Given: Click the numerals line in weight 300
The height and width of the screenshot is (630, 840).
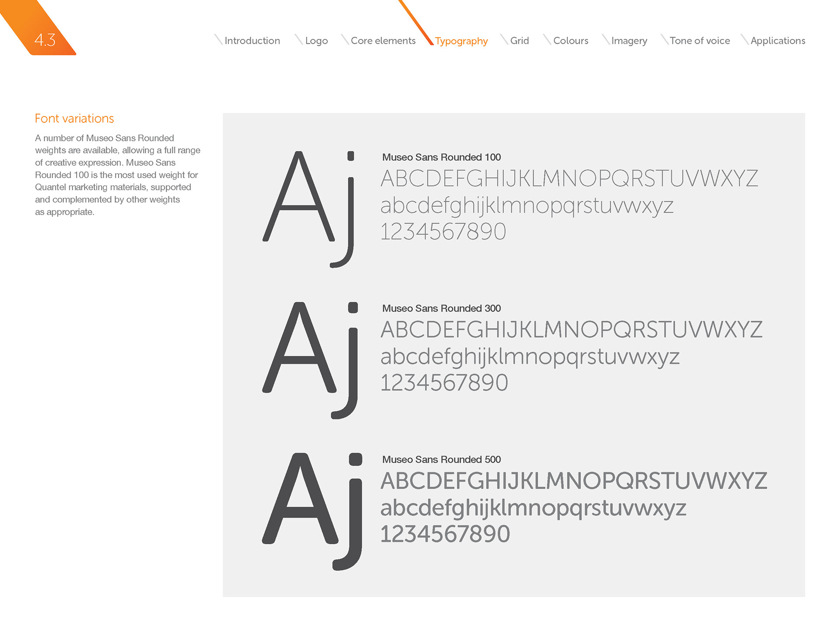Looking at the screenshot, I should [x=444, y=383].
